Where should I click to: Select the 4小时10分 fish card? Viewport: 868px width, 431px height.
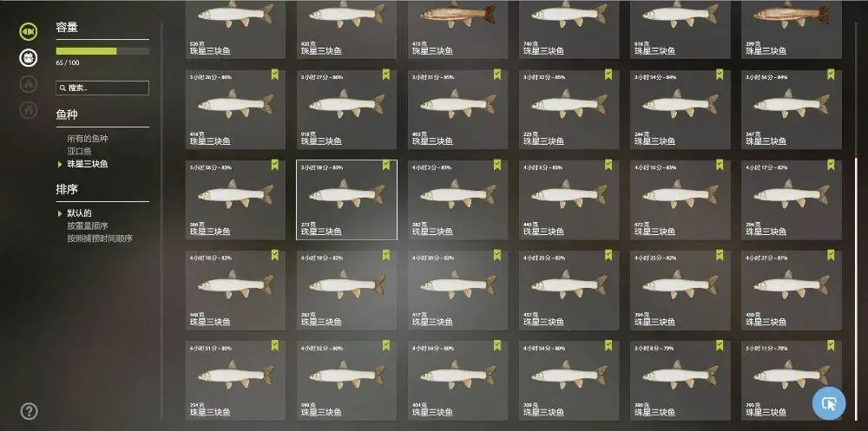[x=680, y=199]
